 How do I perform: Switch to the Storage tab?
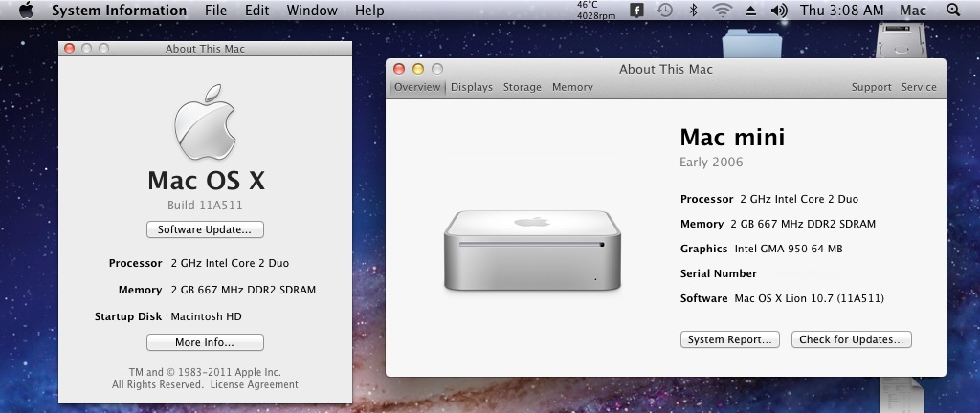(x=522, y=87)
